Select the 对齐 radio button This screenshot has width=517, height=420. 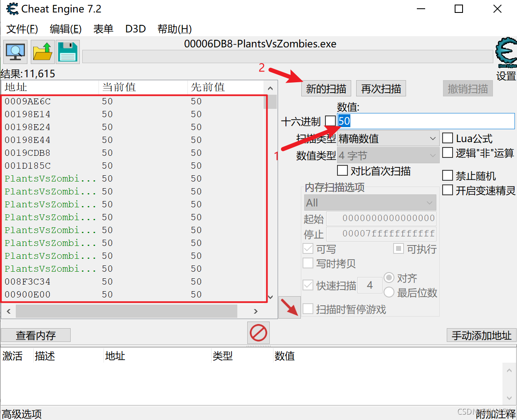click(x=389, y=278)
